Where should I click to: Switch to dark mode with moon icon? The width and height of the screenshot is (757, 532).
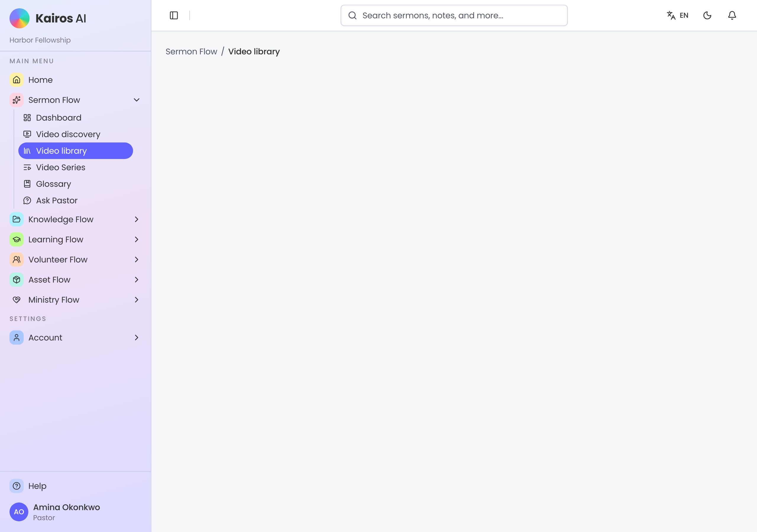coord(707,15)
